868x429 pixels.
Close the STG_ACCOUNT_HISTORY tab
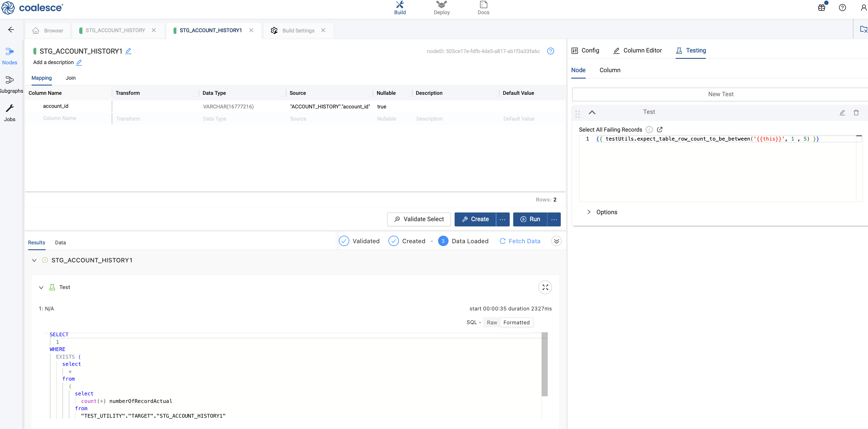154,30
